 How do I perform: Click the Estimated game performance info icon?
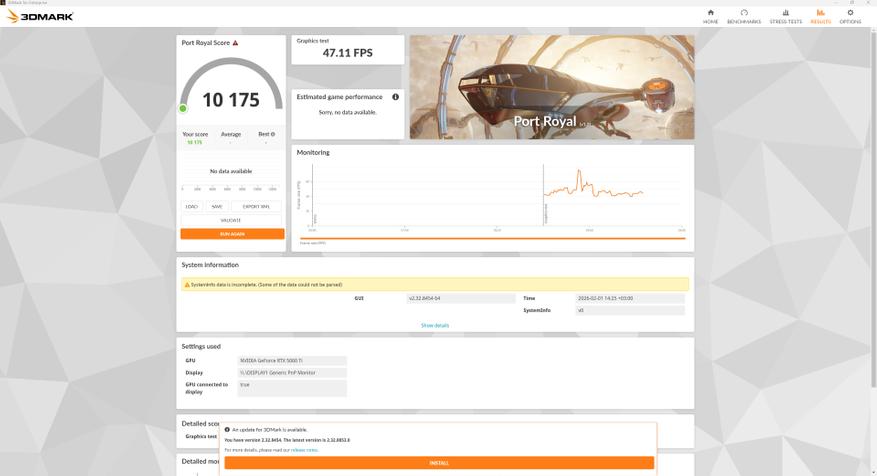point(395,97)
